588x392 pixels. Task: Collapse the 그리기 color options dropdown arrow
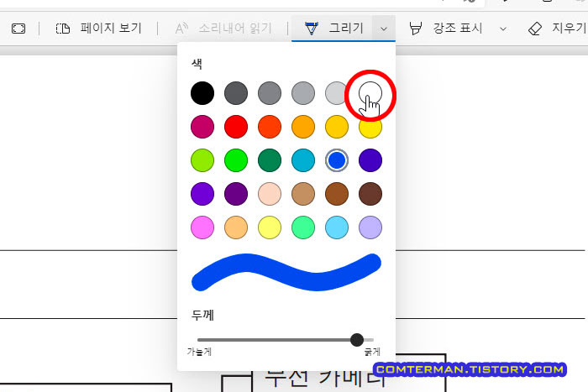(384, 29)
